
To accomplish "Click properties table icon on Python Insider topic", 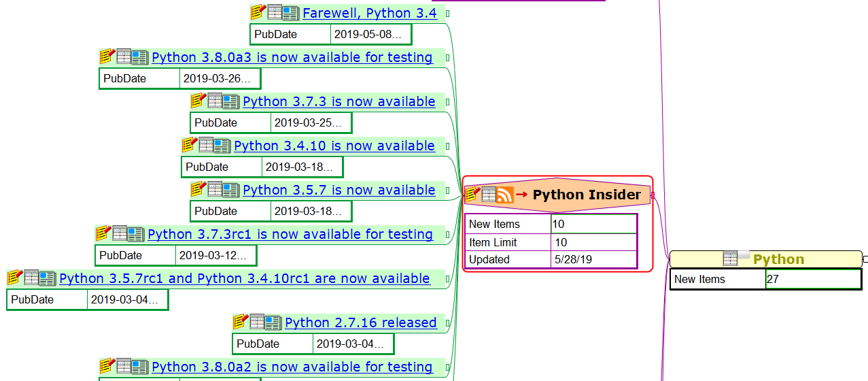I will [489, 195].
